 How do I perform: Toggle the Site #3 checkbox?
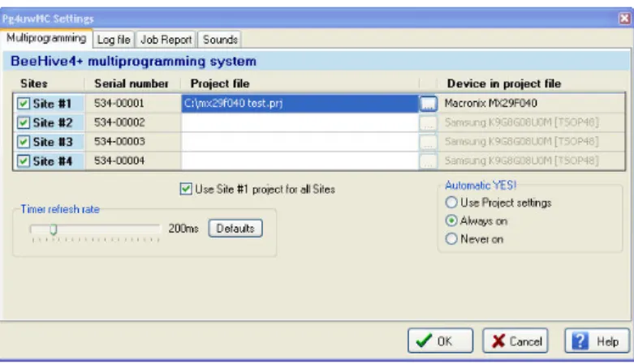coord(24,142)
